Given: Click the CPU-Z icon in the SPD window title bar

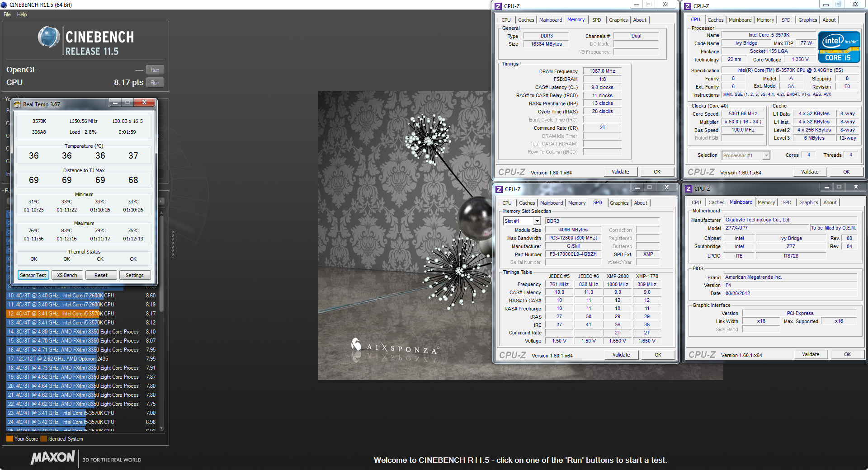Looking at the screenshot, I should pos(499,189).
